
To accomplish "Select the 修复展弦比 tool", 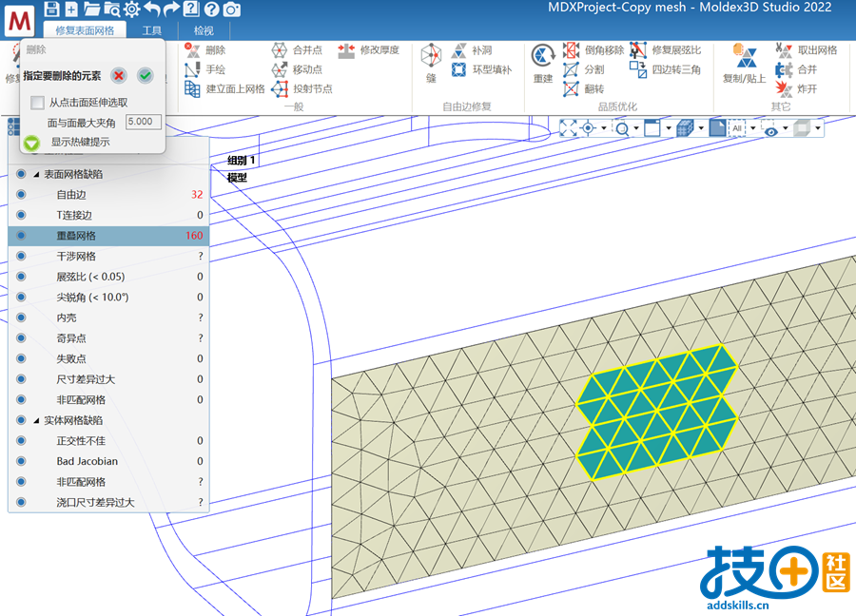I will [666, 50].
